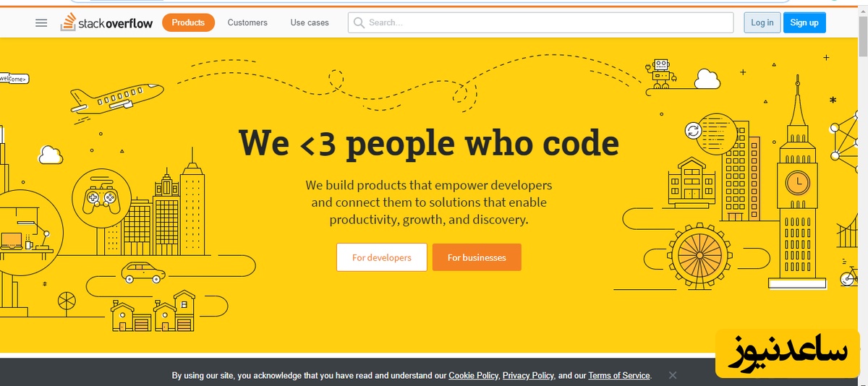Click the robot illustration near the cloud
This screenshot has width=868, height=386.
click(x=661, y=72)
